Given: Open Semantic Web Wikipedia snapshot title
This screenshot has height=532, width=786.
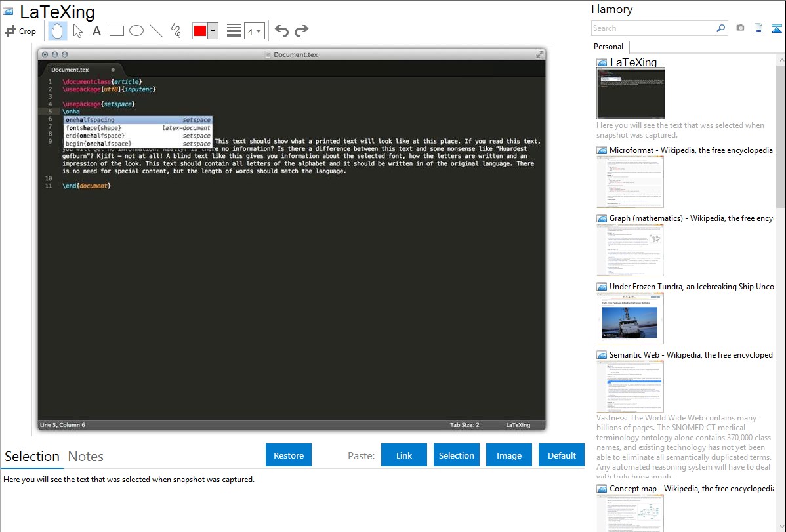Looking at the screenshot, I should 691,354.
